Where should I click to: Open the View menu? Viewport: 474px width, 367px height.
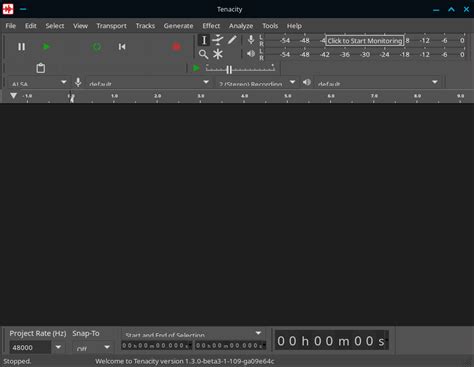tap(80, 26)
